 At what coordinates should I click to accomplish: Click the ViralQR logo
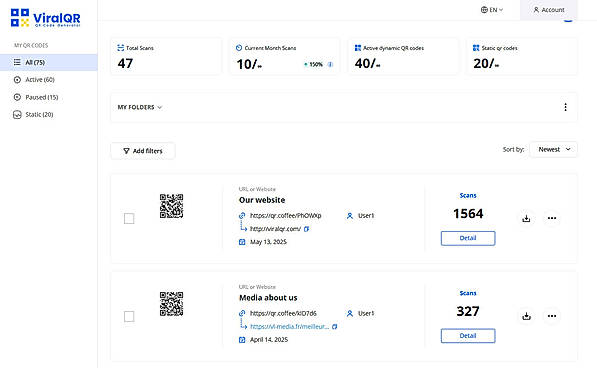coord(45,18)
